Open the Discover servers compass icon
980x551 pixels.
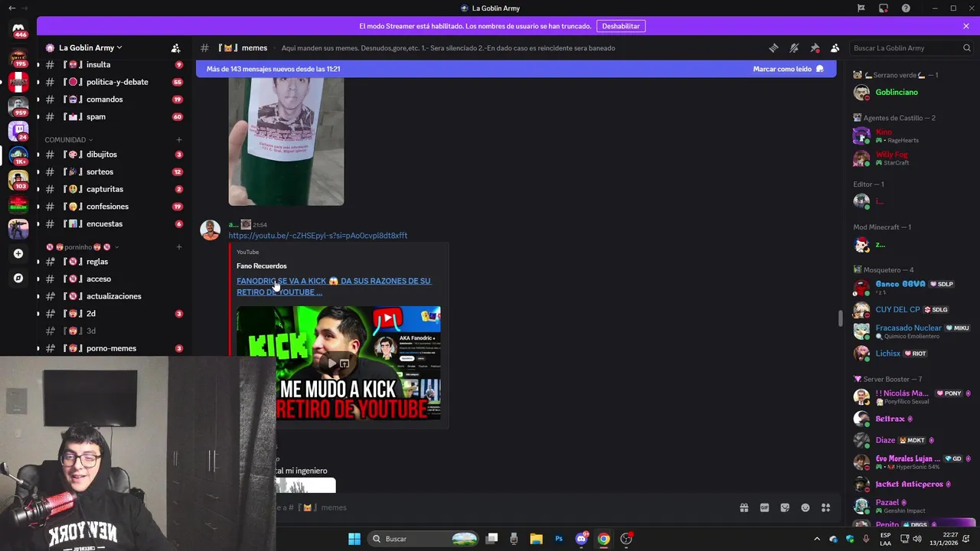point(18,279)
